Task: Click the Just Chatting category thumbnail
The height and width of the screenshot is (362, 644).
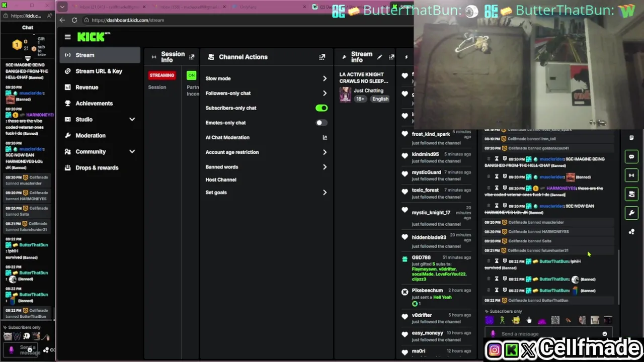Action: coord(345,95)
